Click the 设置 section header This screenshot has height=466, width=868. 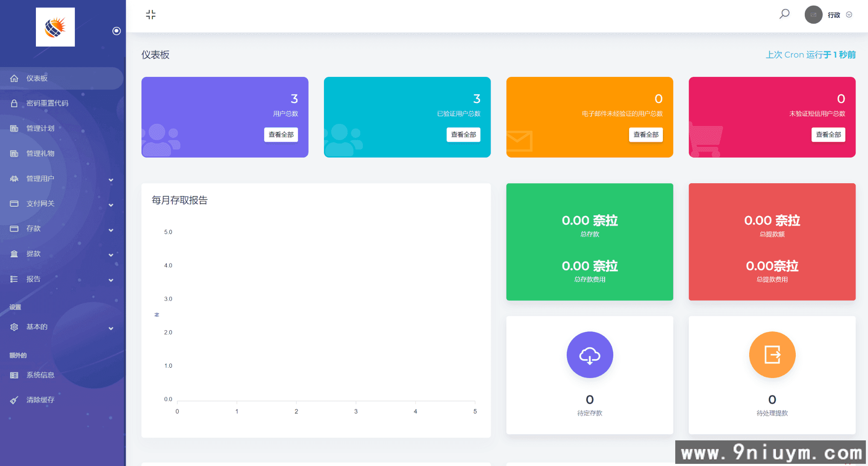point(15,307)
